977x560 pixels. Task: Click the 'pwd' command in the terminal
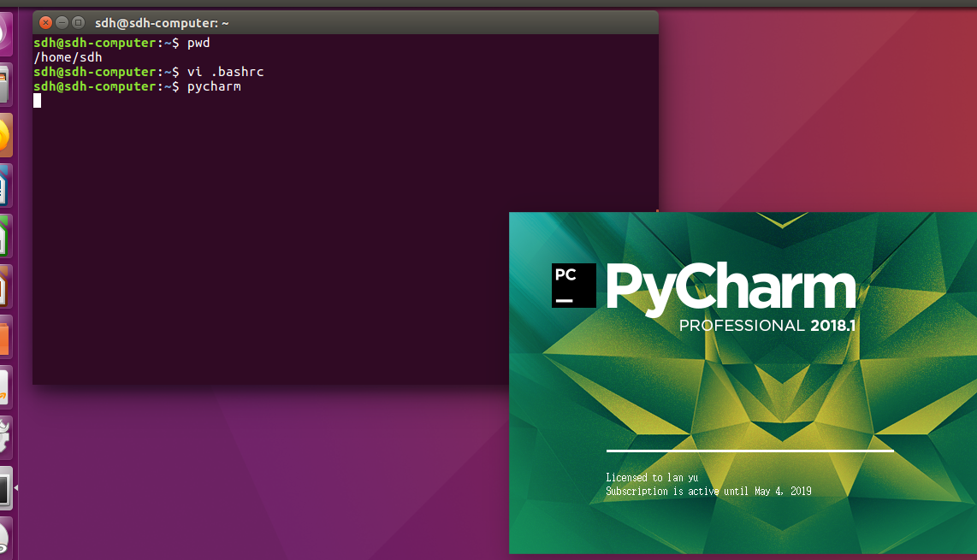click(x=198, y=43)
